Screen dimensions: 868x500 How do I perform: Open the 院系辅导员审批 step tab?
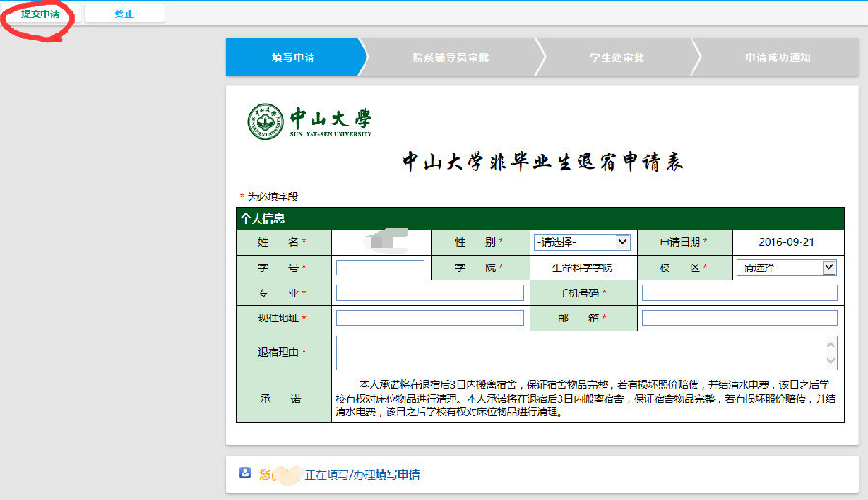pos(450,58)
